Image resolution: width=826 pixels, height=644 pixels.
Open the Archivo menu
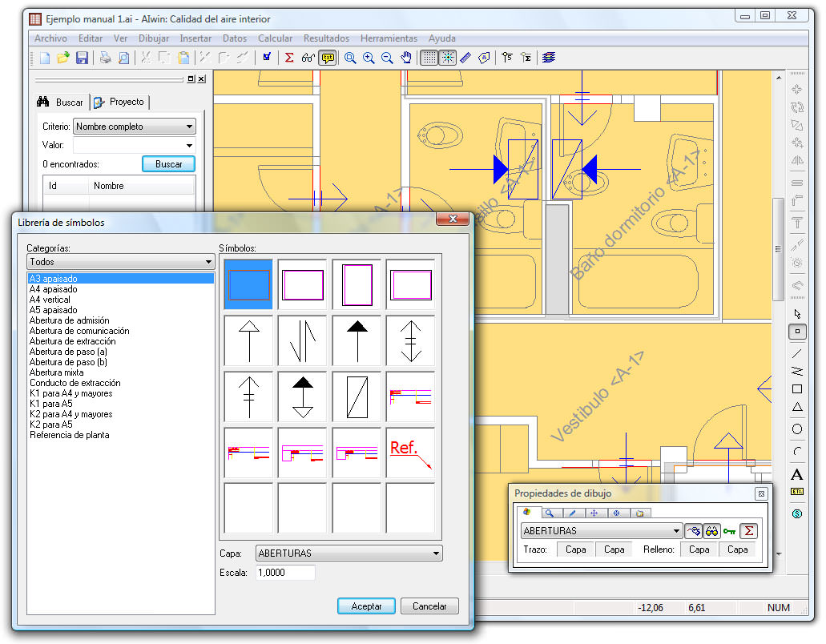coord(50,38)
